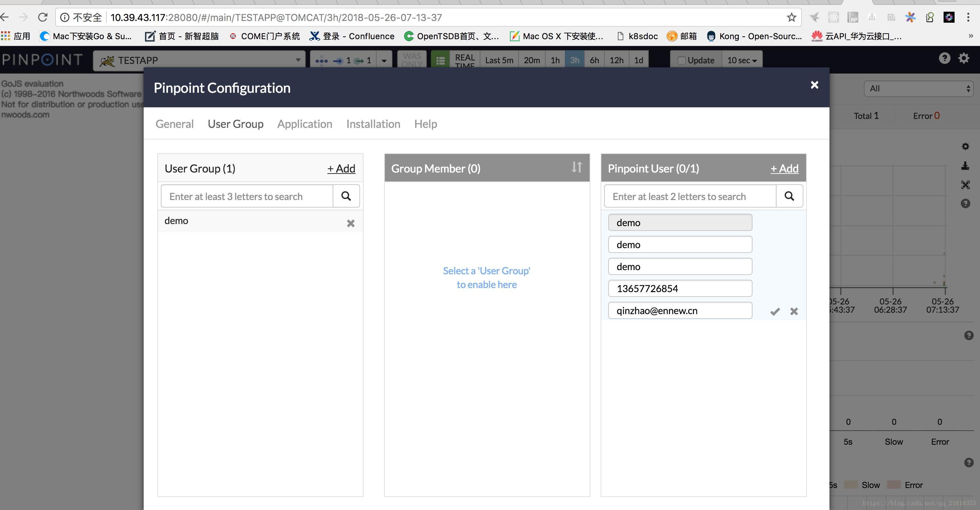Click the User Group search field
This screenshot has width=980, height=510.
pyautogui.click(x=247, y=196)
